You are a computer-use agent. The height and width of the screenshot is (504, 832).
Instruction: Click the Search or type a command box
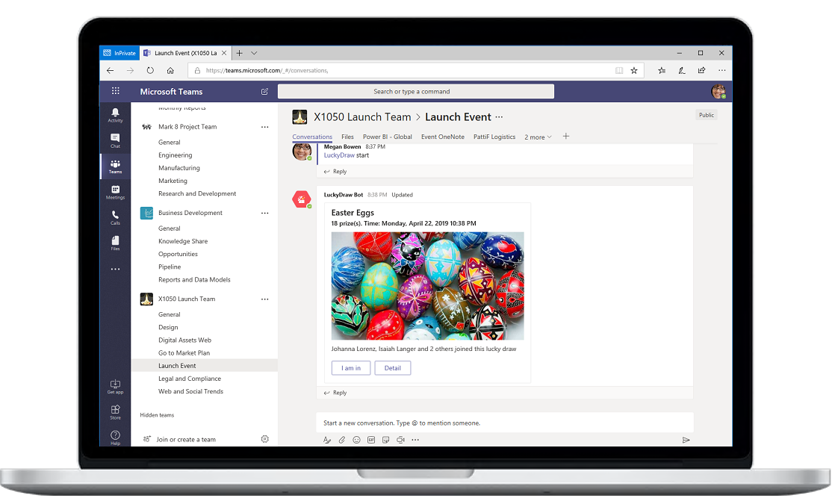point(415,92)
